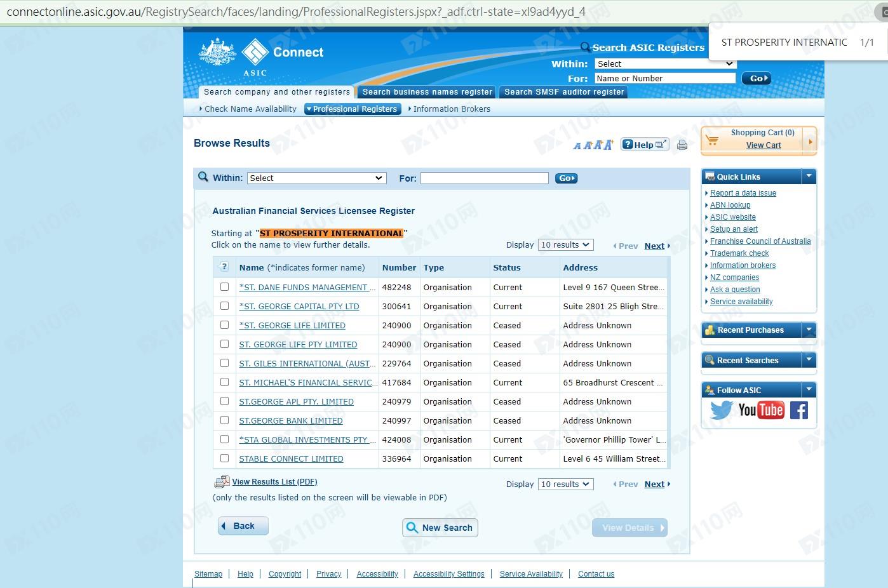
Task: Open ASIC Twitter page icon
Action: [721, 410]
